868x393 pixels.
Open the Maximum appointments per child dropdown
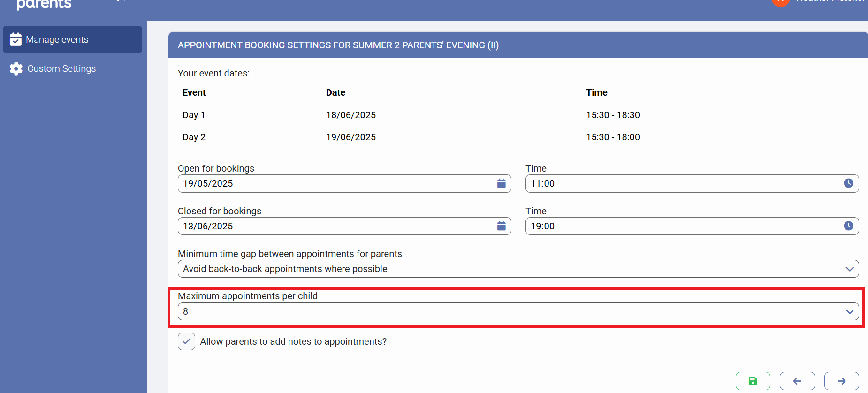[518, 311]
